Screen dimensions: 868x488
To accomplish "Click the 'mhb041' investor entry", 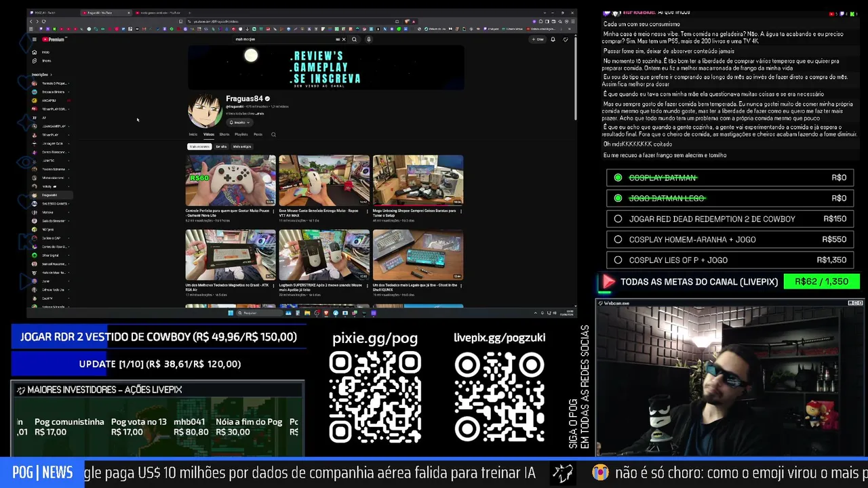I will point(191,426).
